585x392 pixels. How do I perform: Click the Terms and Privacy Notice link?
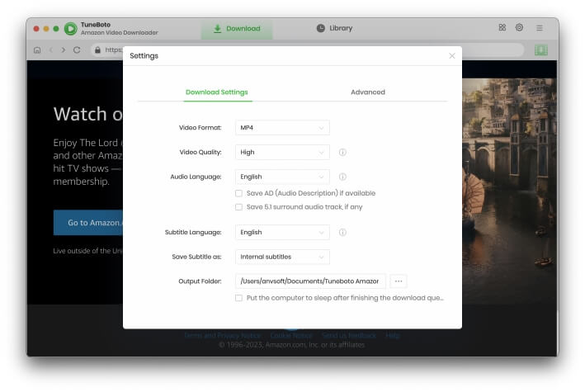(223, 336)
